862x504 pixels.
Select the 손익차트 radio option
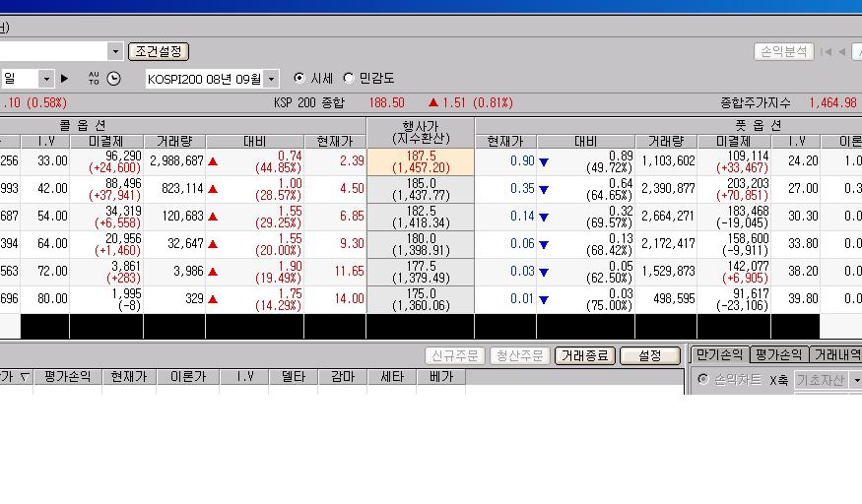tap(702, 379)
